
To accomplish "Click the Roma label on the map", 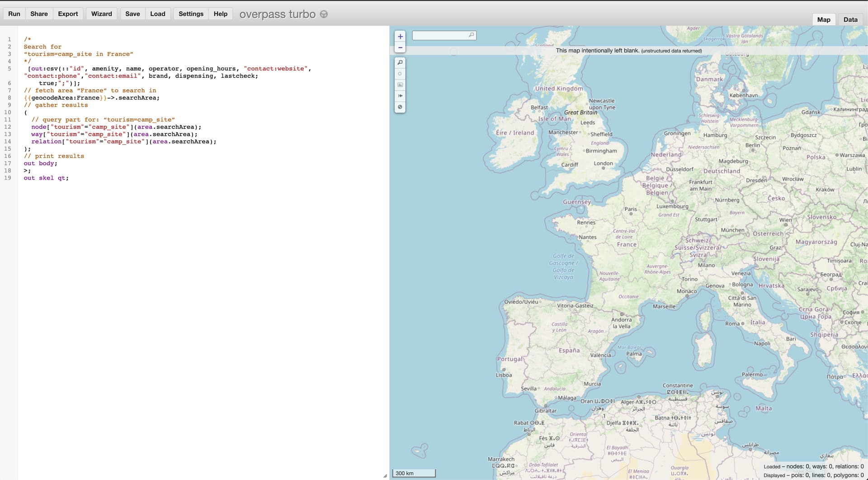I will 732,323.
